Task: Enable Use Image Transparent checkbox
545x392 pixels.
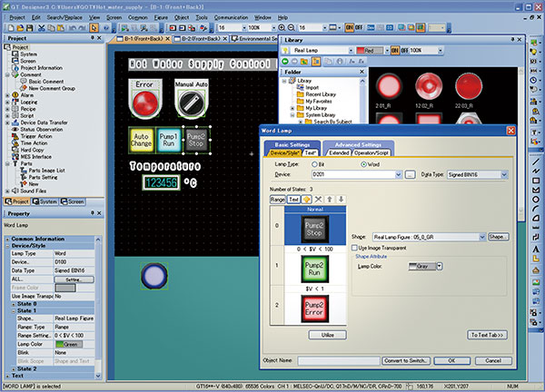Action: (355, 248)
